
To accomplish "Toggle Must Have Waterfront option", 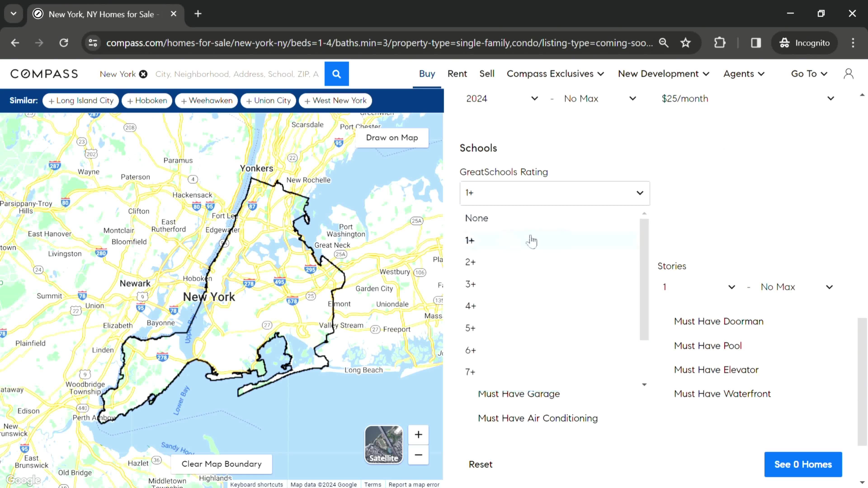I will click(x=722, y=394).
